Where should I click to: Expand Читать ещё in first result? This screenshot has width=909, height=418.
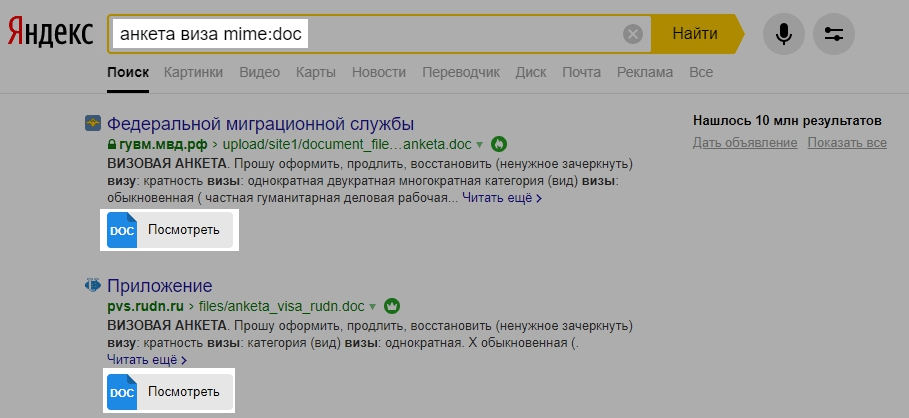click(x=504, y=199)
